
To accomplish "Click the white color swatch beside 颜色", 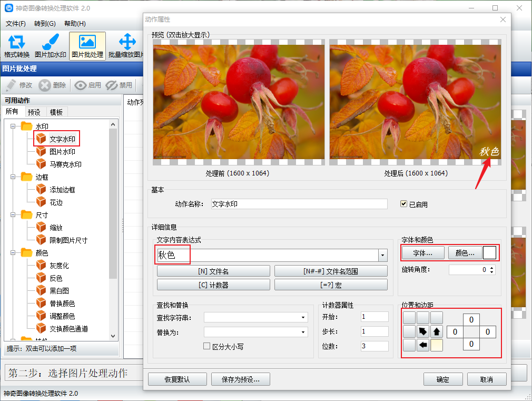I will point(489,253).
